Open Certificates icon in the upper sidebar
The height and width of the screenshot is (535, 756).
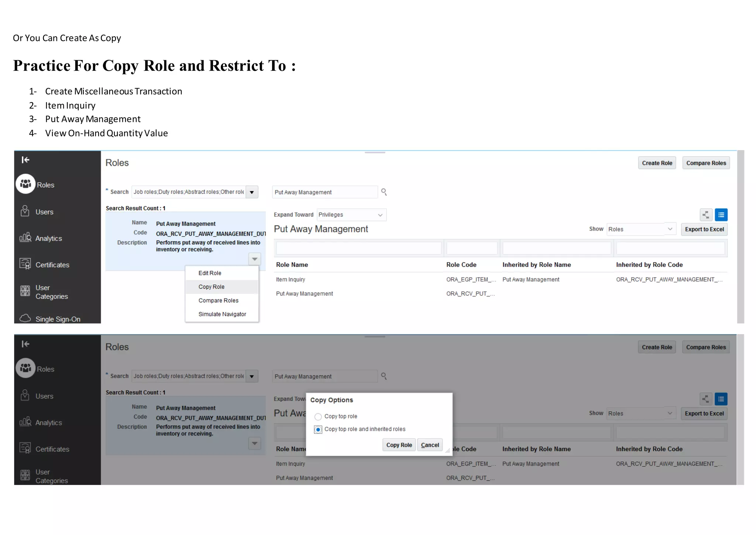click(x=25, y=264)
